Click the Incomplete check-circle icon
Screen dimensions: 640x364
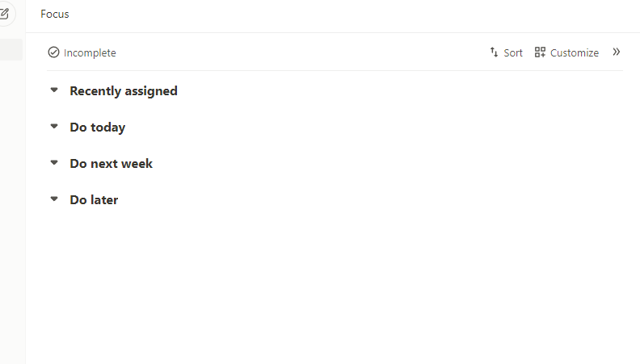click(x=53, y=52)
